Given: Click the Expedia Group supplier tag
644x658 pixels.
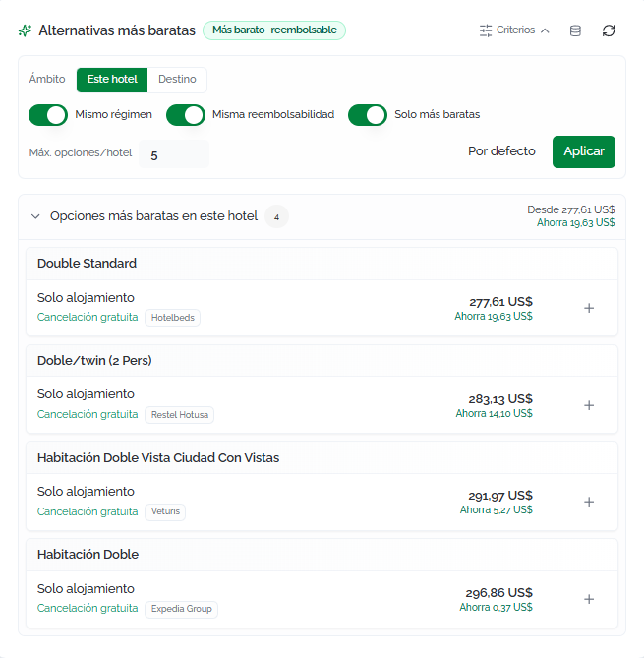Looking at the screenshot, I should click(181, 609).
